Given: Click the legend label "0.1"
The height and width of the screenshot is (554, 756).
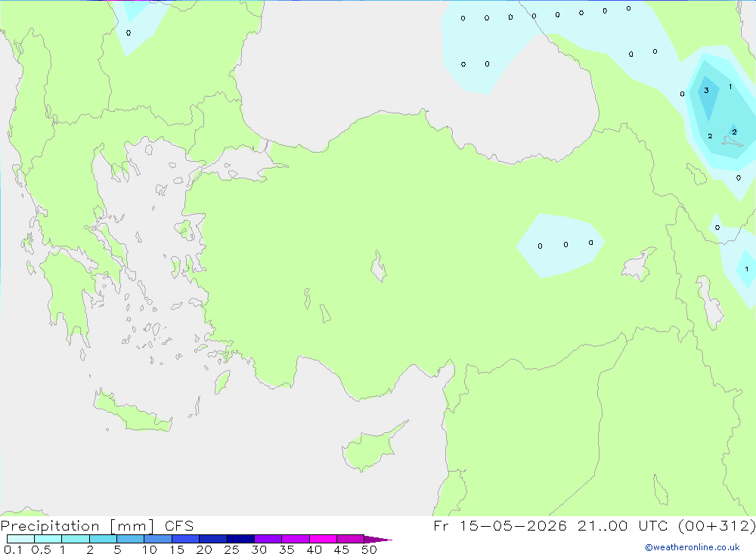Looking at the screenshot, I should tap(13, 549).
